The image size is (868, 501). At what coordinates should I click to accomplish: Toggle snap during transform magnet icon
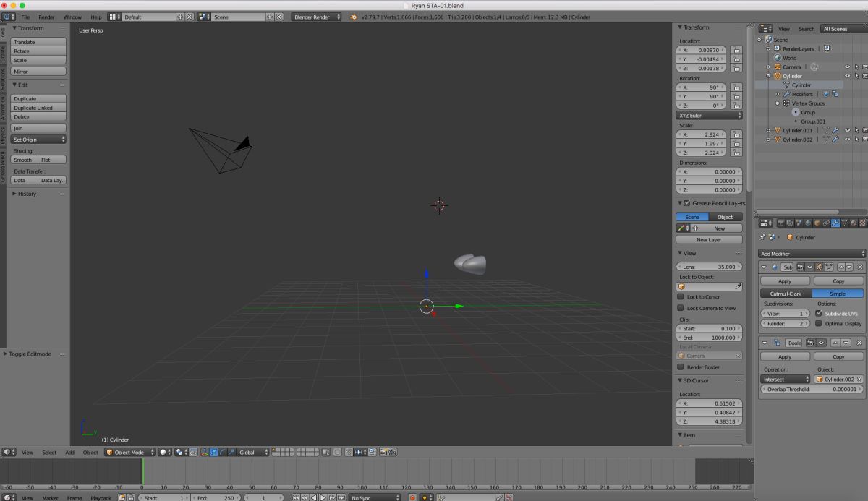[x=349, y=452]
